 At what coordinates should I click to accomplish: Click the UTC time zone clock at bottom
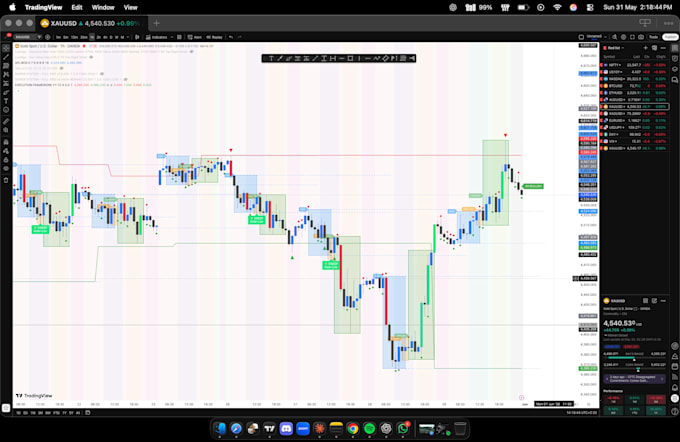(x=582, y=413)
